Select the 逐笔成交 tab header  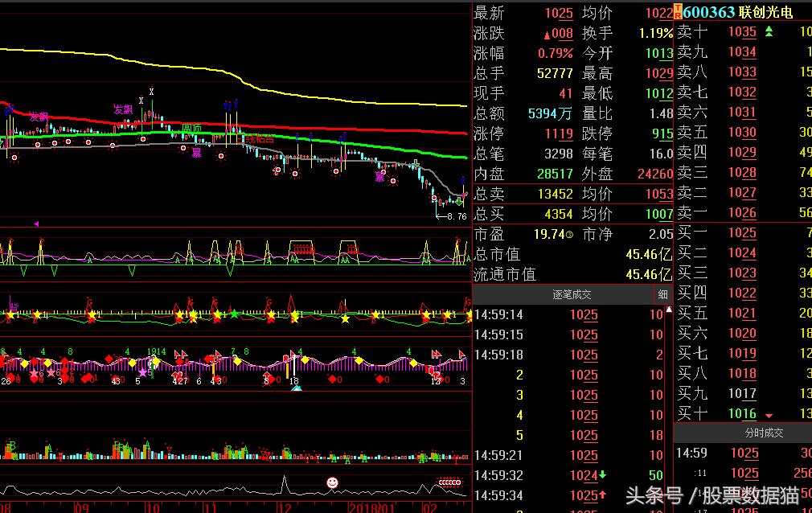[x=572, y=294]
